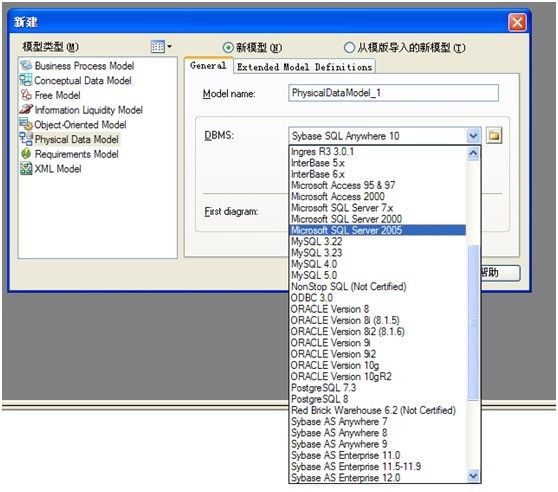The height and width of the screenshot is (492, 558).
Task: Click the Business Process Model icon
Action: (26, 65)
